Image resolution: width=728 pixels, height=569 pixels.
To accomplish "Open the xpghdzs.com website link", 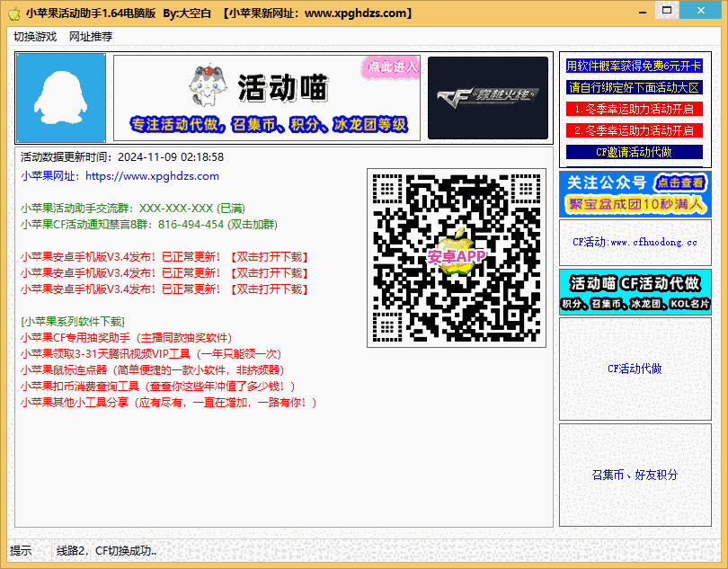I will click(x=151, y=176).
